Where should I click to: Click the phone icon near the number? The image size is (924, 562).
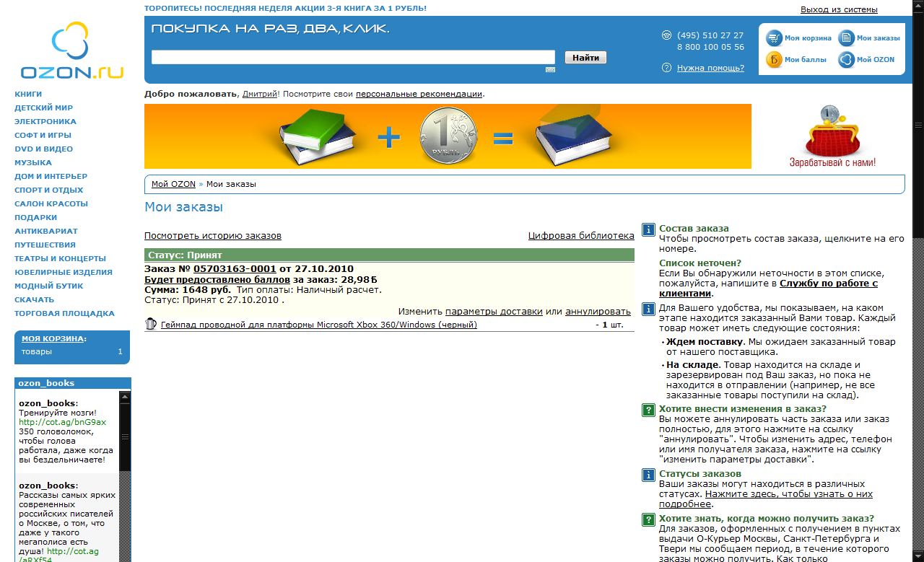coord(666,35)
